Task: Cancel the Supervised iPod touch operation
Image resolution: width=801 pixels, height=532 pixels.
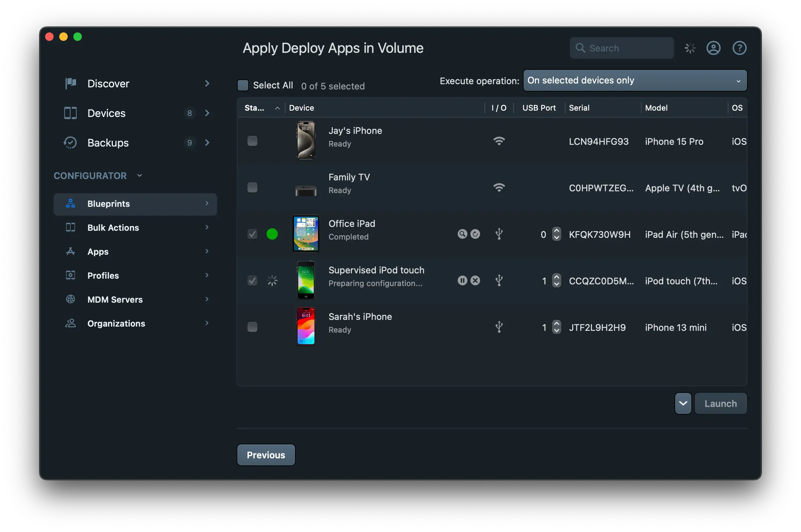Action: [x=476, y=280]
